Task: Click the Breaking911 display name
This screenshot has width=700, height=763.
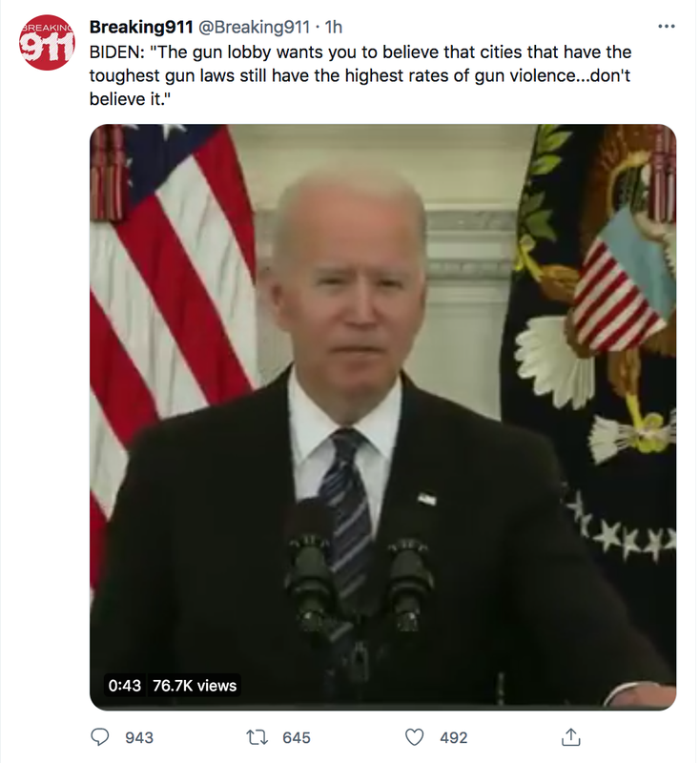Action: pos(141,28)
